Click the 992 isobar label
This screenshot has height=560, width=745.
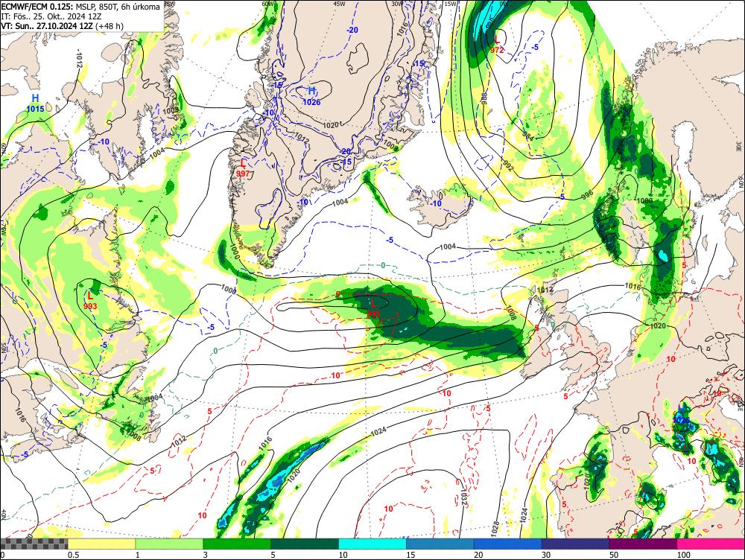tap(508, 168)
